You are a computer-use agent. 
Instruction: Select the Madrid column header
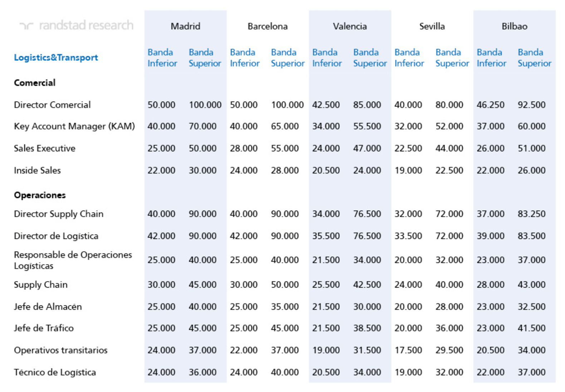click(x=185, y=26)
